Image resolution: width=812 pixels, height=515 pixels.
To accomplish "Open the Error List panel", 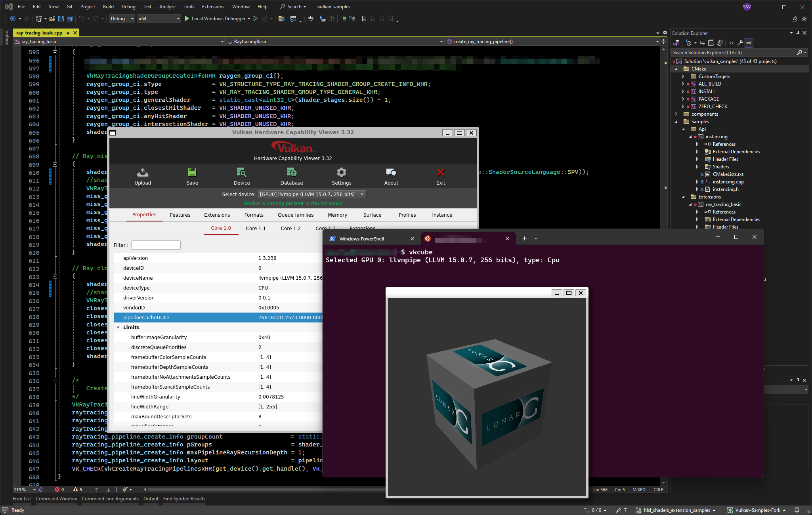I will tap(22, 499).
